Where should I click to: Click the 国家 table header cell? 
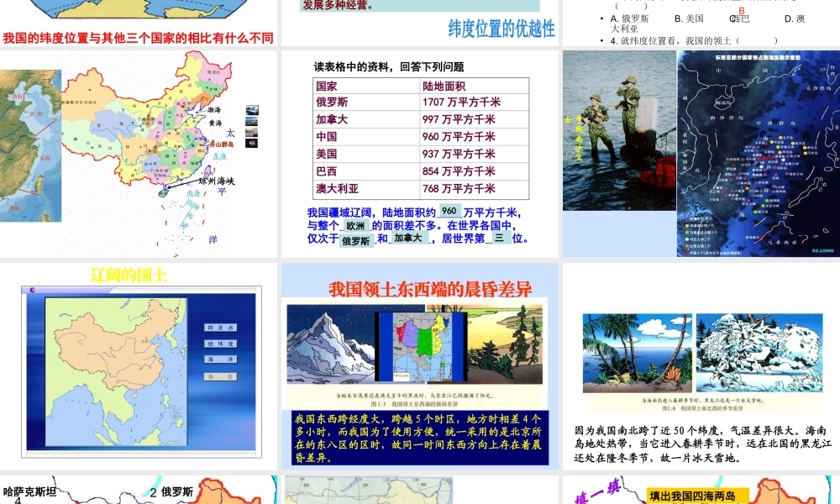tap(366, 86)
